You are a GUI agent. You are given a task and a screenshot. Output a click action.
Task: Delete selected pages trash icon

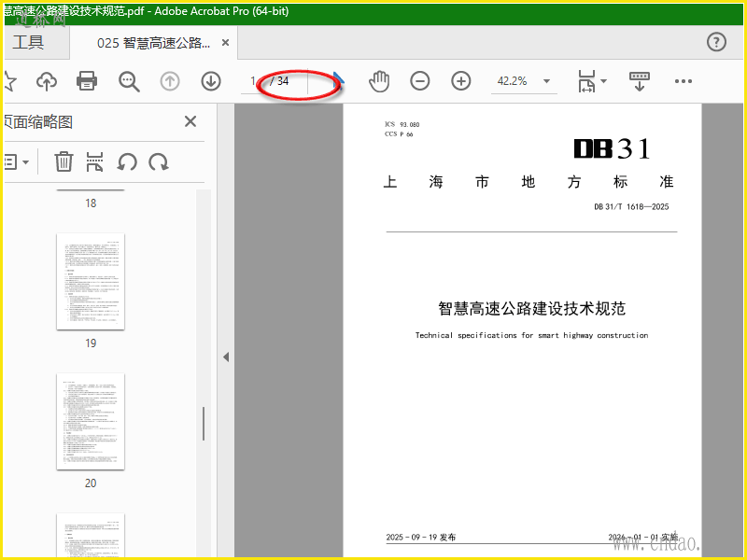coord(63,161)
